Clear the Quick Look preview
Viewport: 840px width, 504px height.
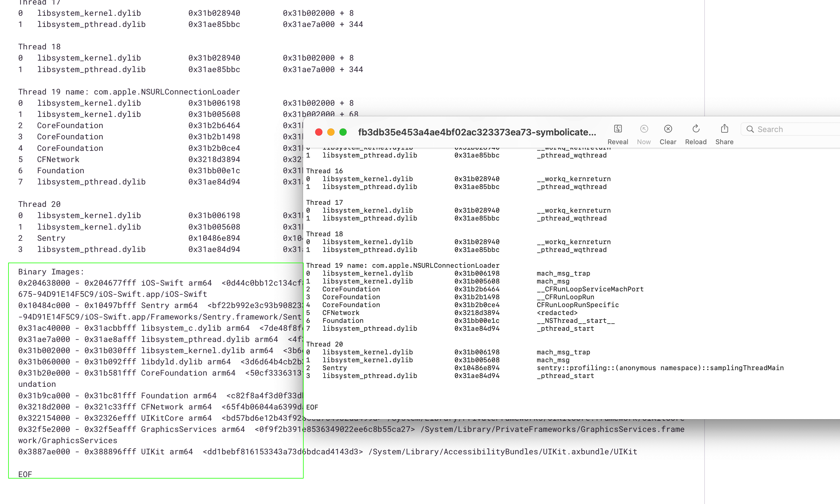[668, 129]
